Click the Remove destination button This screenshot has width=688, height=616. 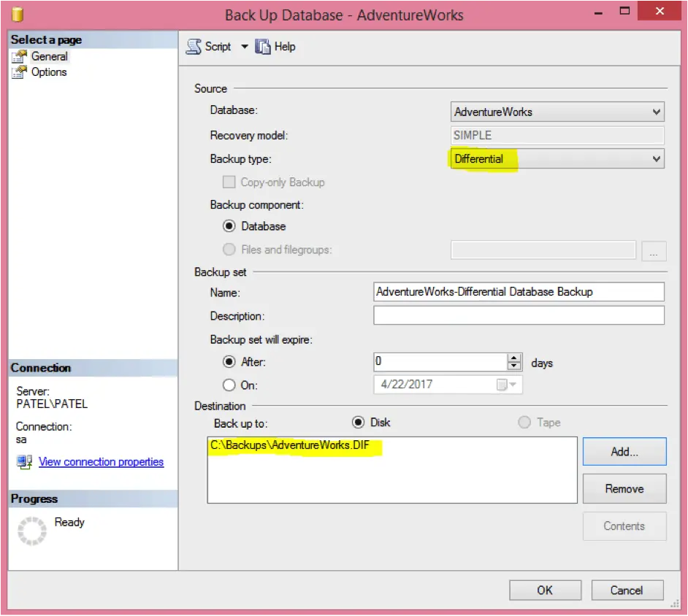click(624, 488)
